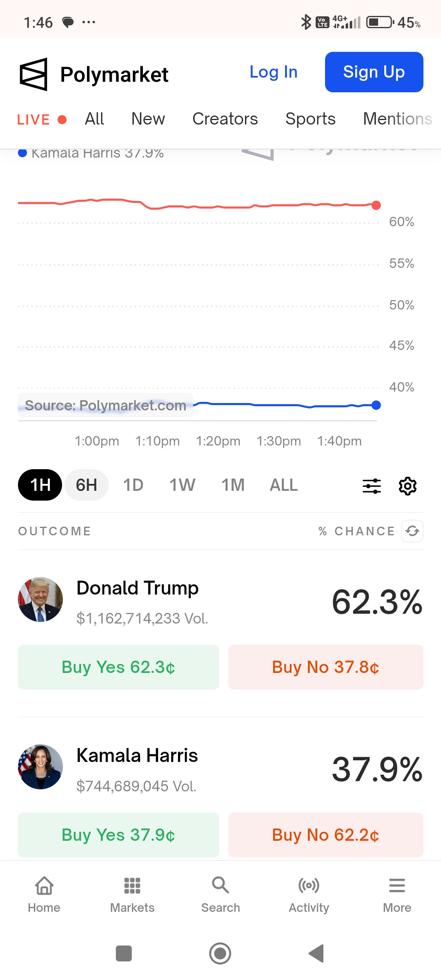
Task: Click the red chart line endpoint
Action: tap(376, 205)
